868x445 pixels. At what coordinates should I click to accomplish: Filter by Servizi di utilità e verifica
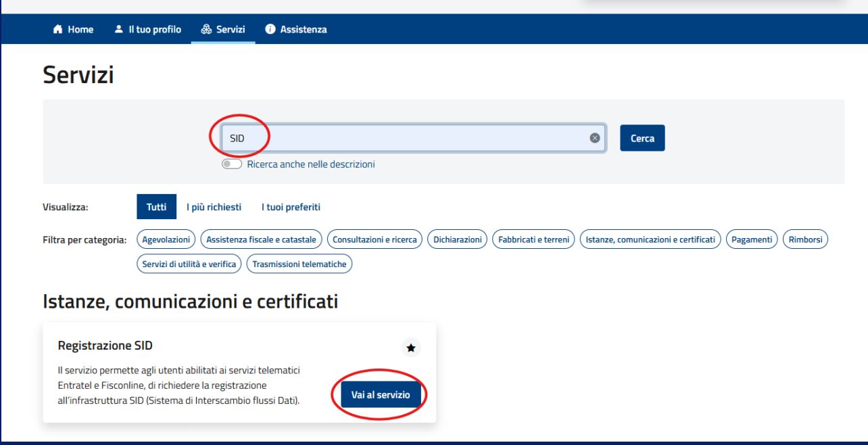[x=189, y=264]
